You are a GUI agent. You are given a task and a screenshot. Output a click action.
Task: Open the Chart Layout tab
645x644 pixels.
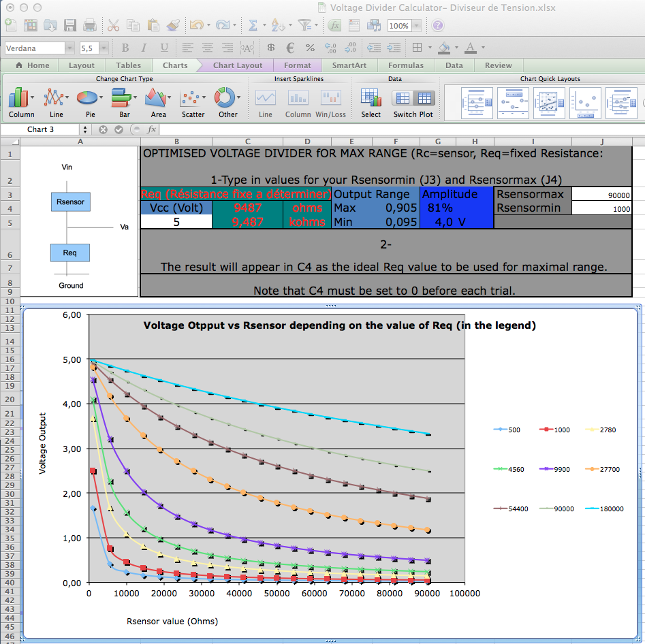[x=237, y=65]
